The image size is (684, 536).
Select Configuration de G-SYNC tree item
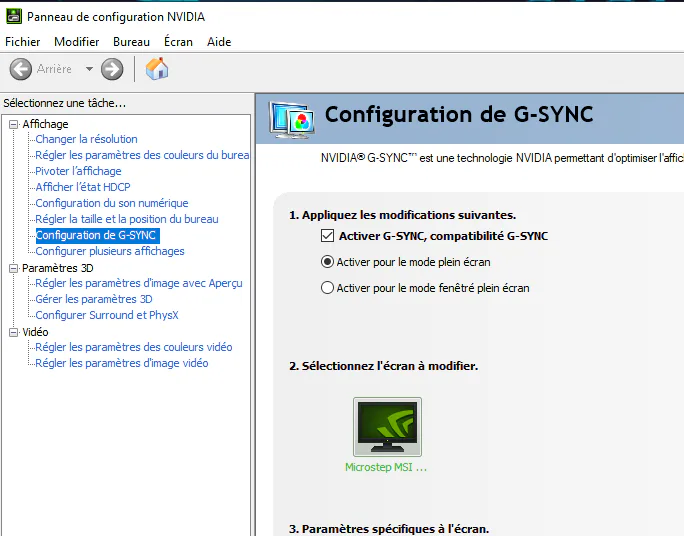(x=97, y=236)
